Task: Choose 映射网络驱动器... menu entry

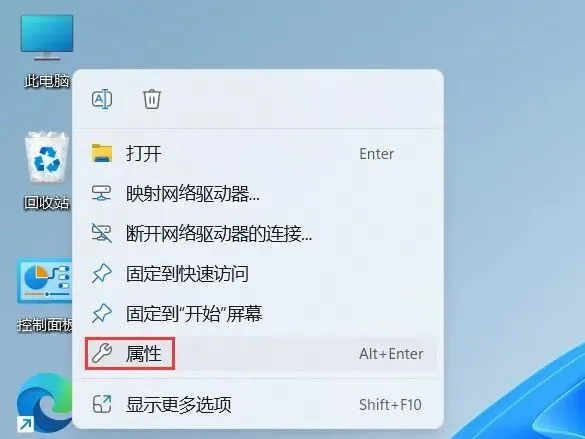Action: coord(257,194)
